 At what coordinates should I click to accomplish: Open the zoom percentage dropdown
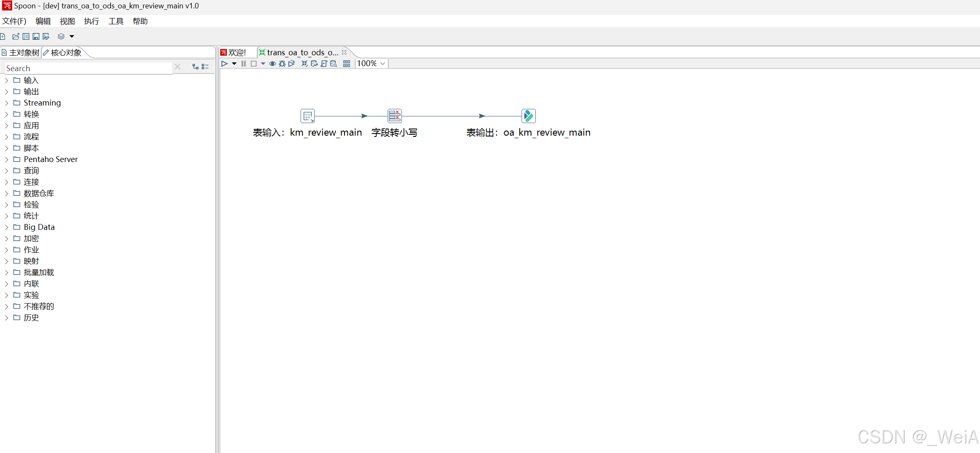[x=382, y=64]
